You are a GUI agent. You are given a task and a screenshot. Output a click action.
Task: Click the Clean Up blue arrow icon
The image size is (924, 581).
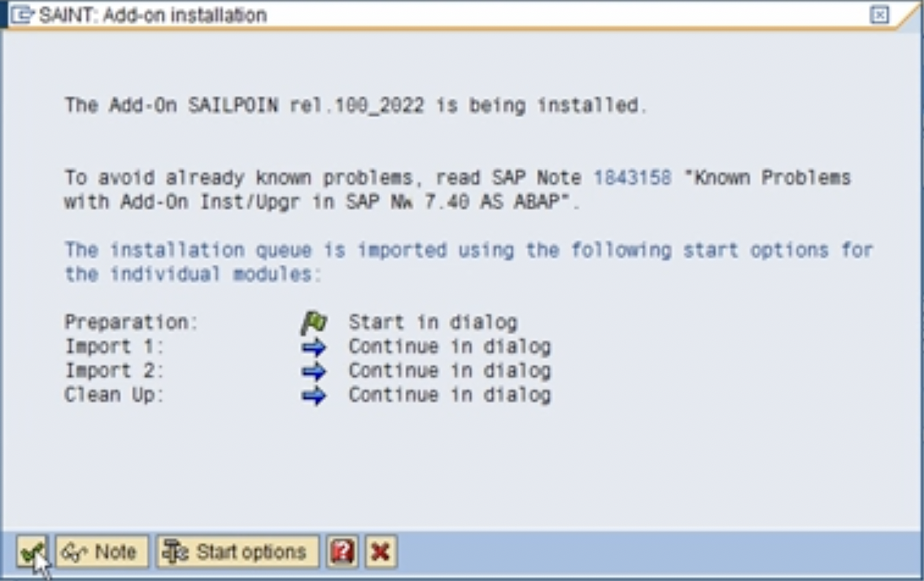coord(314,395)
